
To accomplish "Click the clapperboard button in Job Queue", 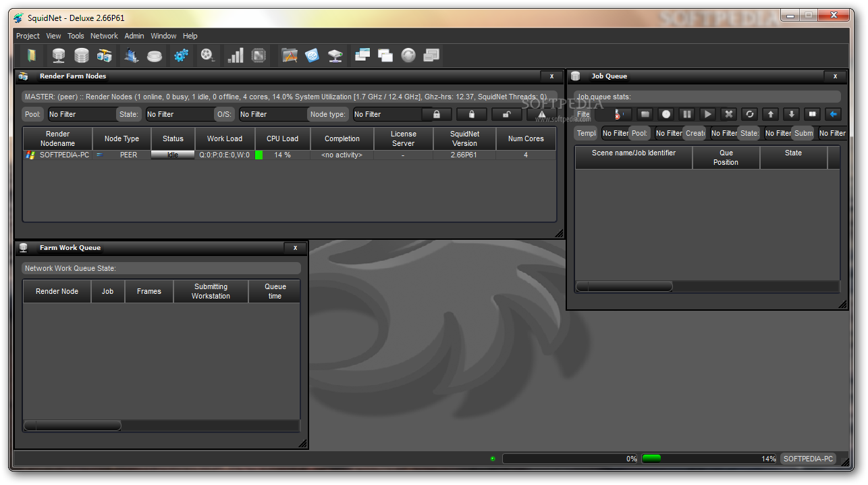I will (645, 114).
